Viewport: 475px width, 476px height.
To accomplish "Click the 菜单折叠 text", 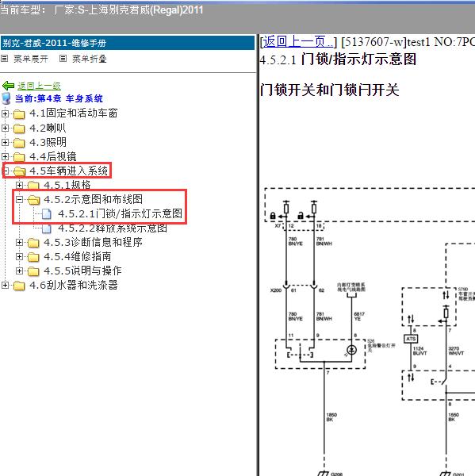I will point(90,59).
